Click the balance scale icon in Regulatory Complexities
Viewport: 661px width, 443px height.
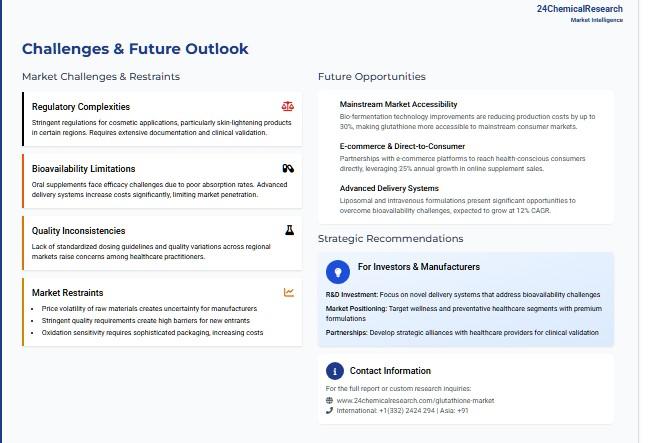[x=288, y=106]
